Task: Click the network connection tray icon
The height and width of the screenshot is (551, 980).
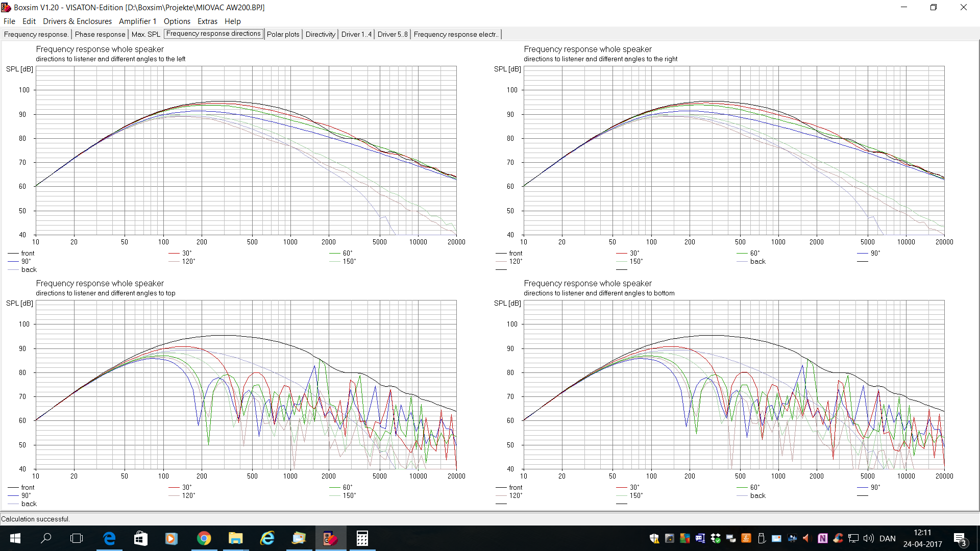Action: 853,538
